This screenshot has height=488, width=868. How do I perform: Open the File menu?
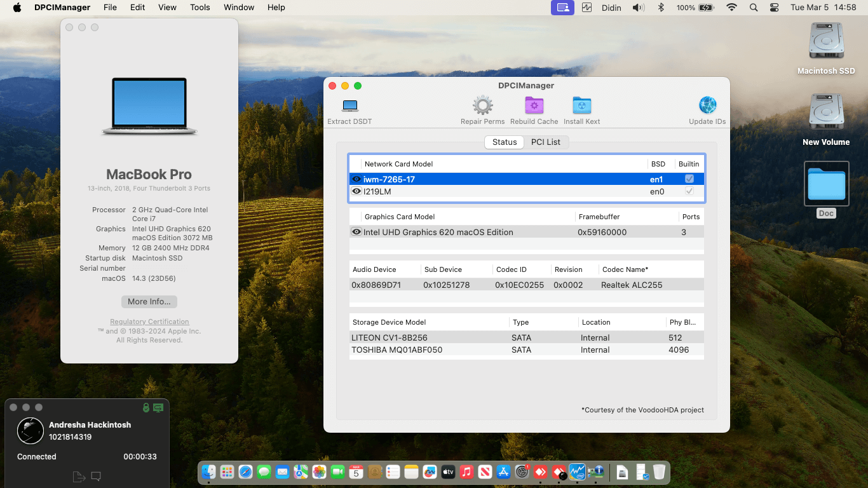110,8
